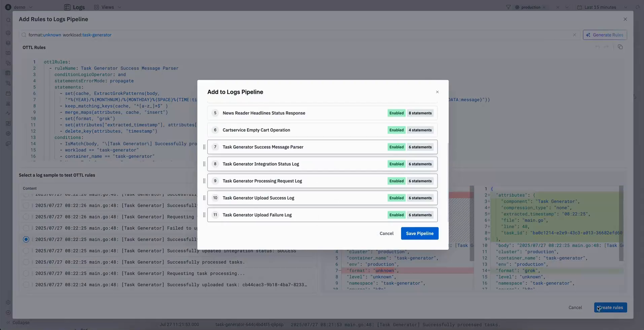The width and height of the screenshot is (644, 330).
Task: Save the pipeline with Save Pipeline button
Action: 419,233
